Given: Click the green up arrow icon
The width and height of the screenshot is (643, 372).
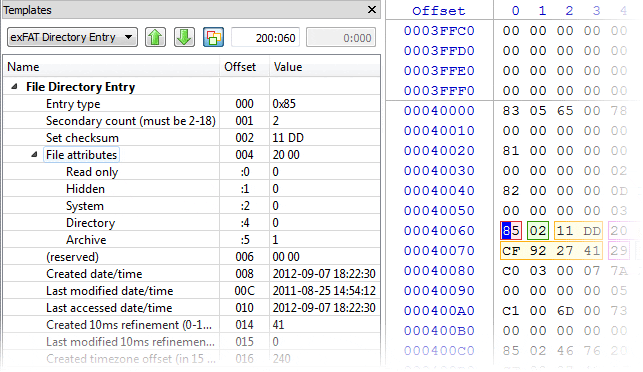Looking at the screenshot, I should (x=155, y=37).
